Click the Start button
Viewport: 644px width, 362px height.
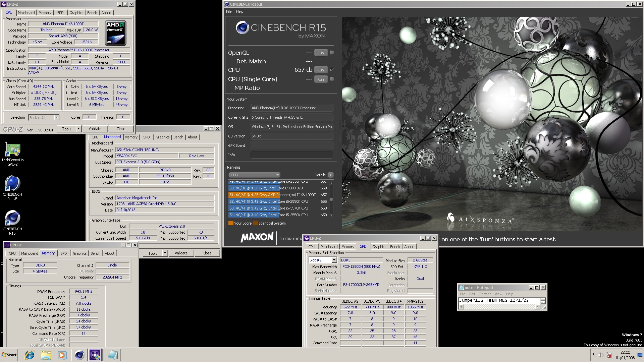9,355
